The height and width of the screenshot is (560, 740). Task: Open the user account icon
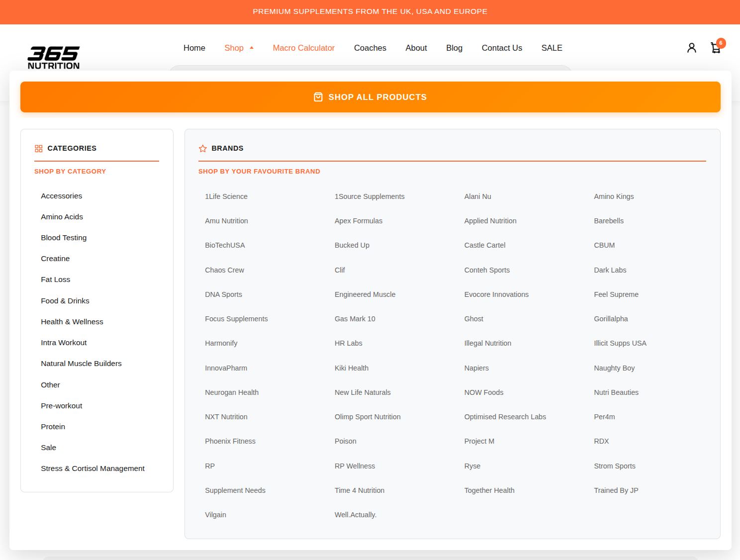pos(691,48)
